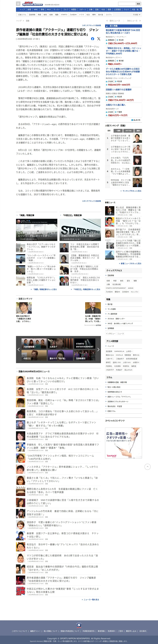Open the STARTO ENTERTAINMENT carousel thumbnail
Viewport: 158px width, 644px height.
point(85,344)
